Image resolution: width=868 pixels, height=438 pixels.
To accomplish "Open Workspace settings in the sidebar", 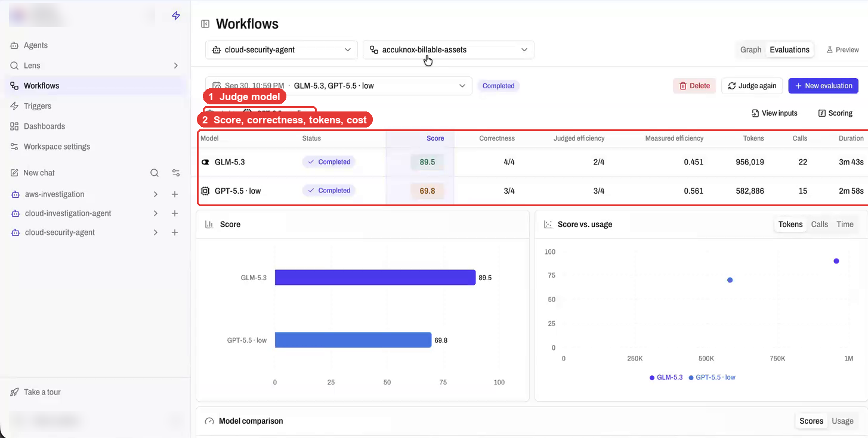I will pyautogui.click(x=95, y=147).
